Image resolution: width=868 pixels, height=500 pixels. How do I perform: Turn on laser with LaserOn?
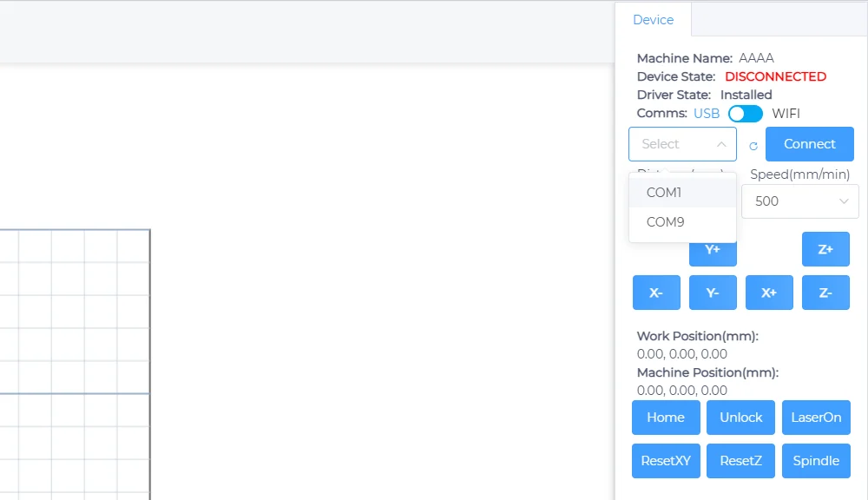click(816, 418)
